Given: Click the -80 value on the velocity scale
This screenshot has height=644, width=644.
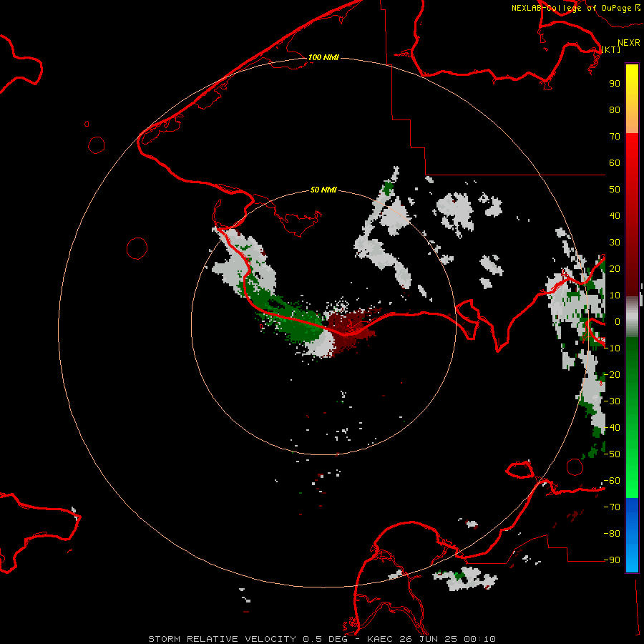Looking at the screenshot, I should pyautogui.click(x=612, y=534).
